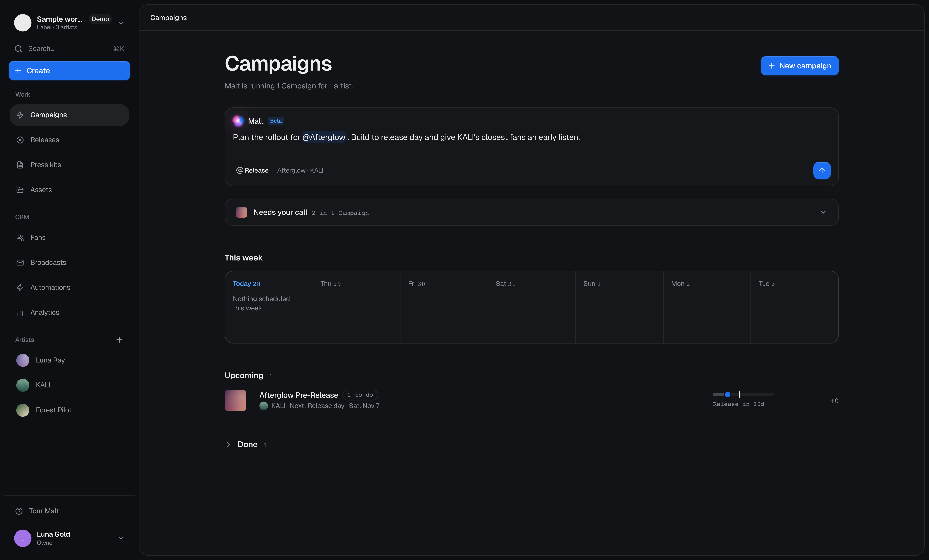This screenshot has height=560, width=929.
Task: Click the Demo badge
Action: click(100, 19)
